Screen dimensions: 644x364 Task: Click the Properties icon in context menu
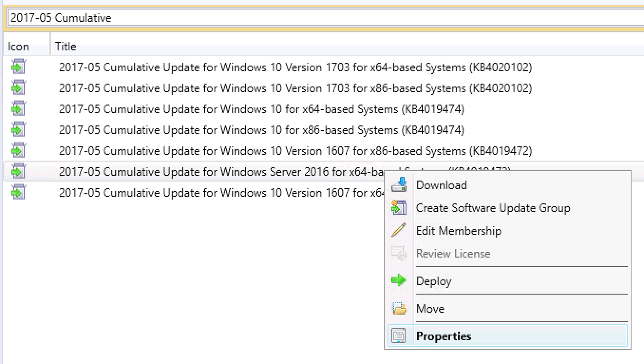click(x=399, y=336)
